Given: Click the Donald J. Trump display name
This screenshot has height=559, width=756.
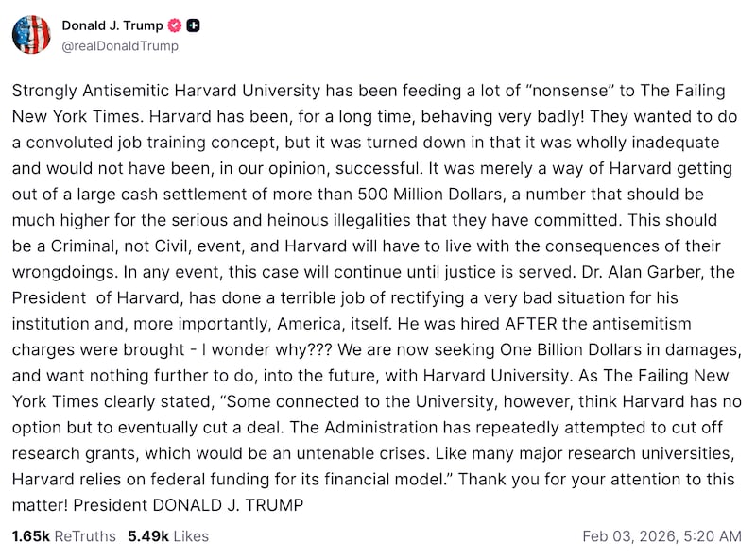Looking at the screenshot, I should pyautogui.click(x=111, y=26).
